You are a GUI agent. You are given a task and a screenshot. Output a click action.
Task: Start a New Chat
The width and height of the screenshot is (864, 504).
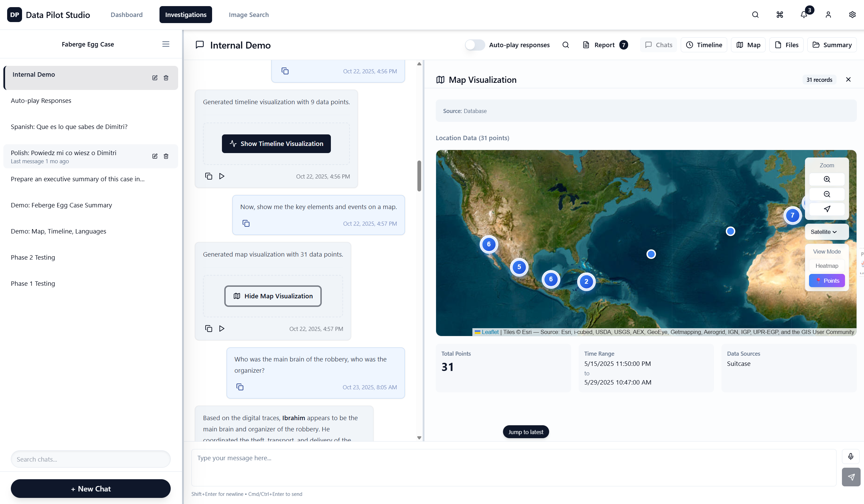coord(91,489)
